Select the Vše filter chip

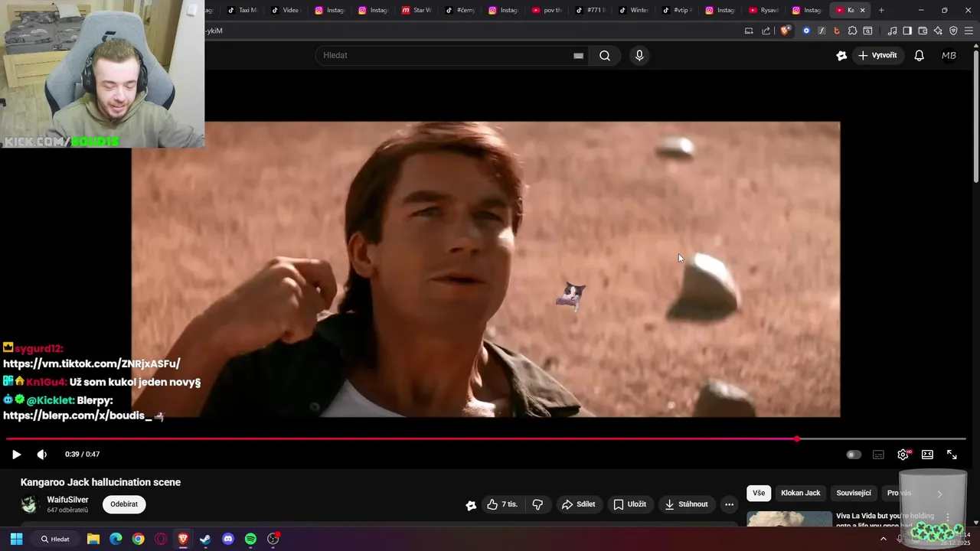pyautogui.click(x=759, y=493)
